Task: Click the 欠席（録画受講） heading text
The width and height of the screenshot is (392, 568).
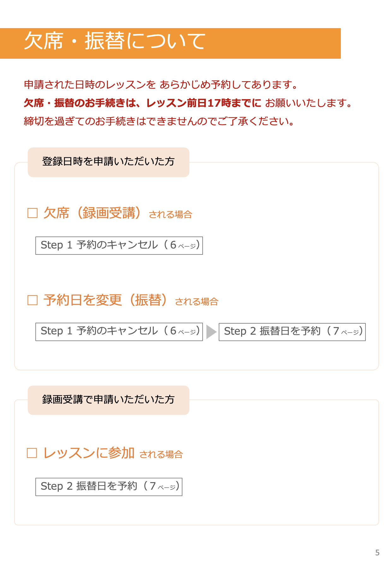Action: [92, 213]
